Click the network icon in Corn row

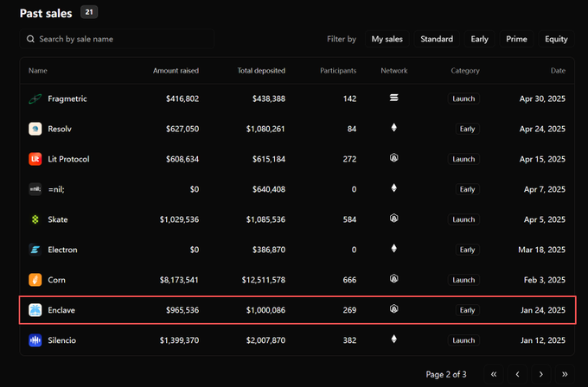393,279
